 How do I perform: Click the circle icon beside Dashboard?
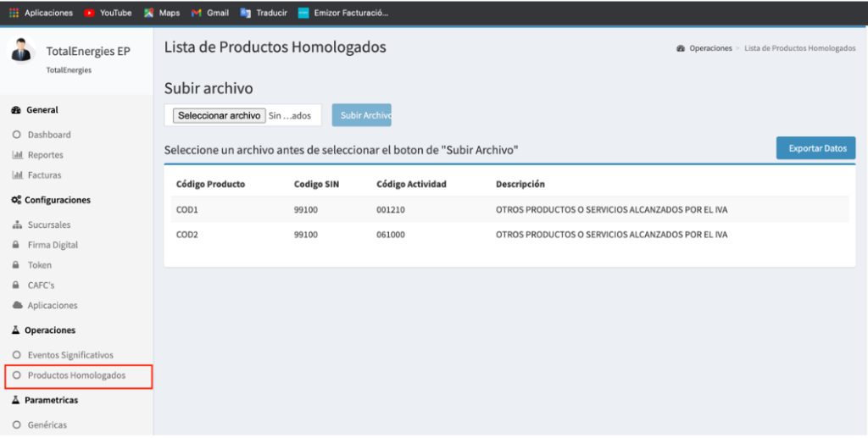click(16, 135)
